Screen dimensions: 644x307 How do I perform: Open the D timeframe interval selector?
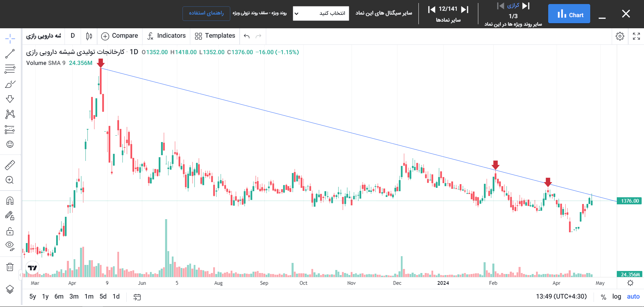[x=73, y=36]
